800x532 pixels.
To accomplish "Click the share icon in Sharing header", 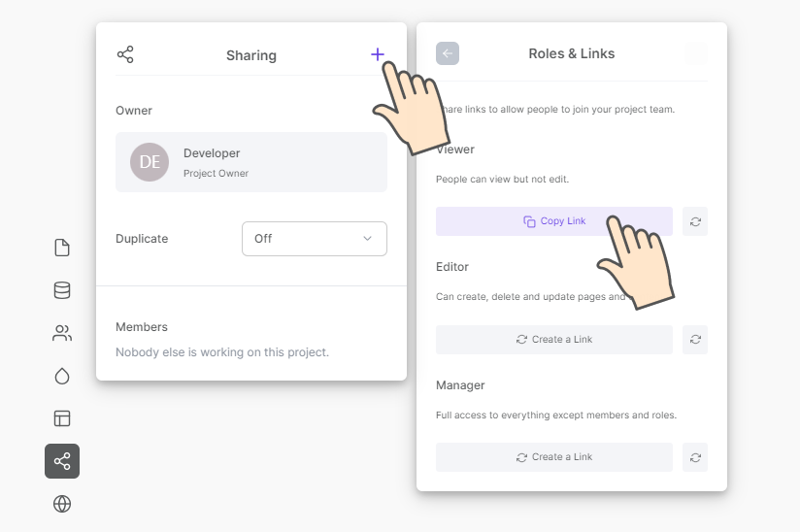I will (x=125, y=54).
